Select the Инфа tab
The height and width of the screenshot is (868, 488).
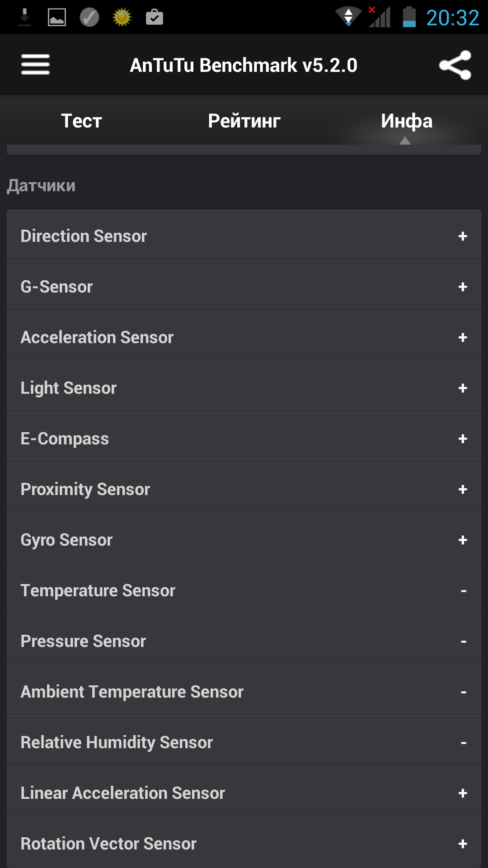[x=407, y=121]
